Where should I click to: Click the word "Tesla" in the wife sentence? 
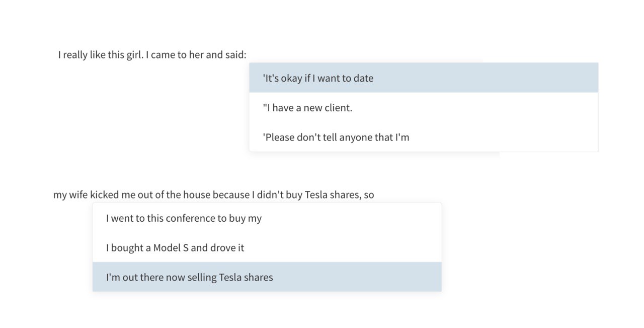click(316, 194)
